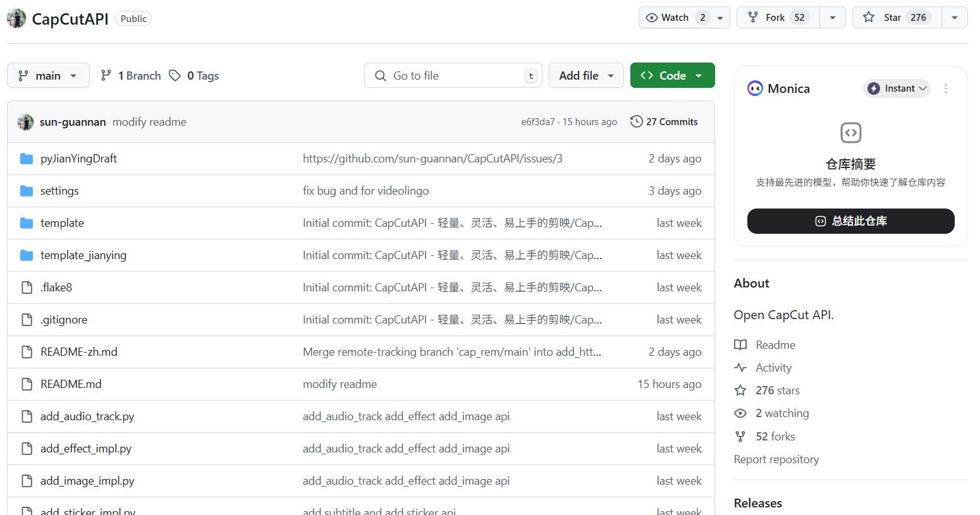Open the fork options dropdown arrow
The width and height of the screenshot is (980, 515).
(833, 18)
